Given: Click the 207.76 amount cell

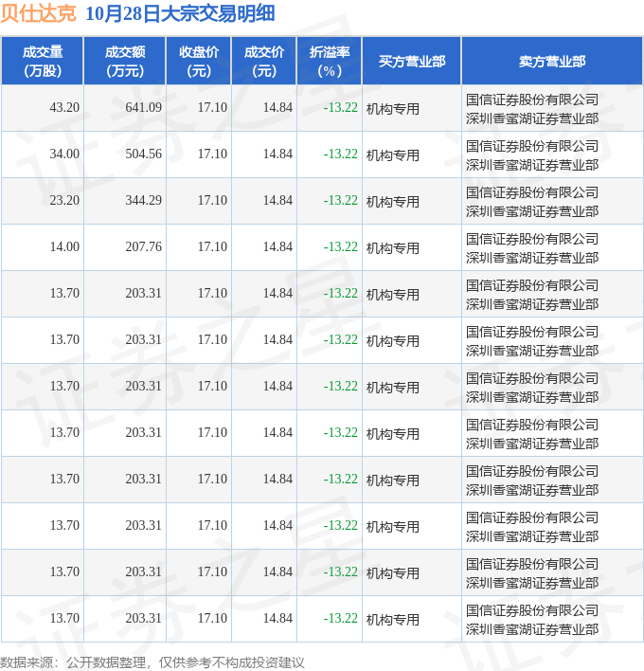Looking at the screenshot, I should (143, 247).
